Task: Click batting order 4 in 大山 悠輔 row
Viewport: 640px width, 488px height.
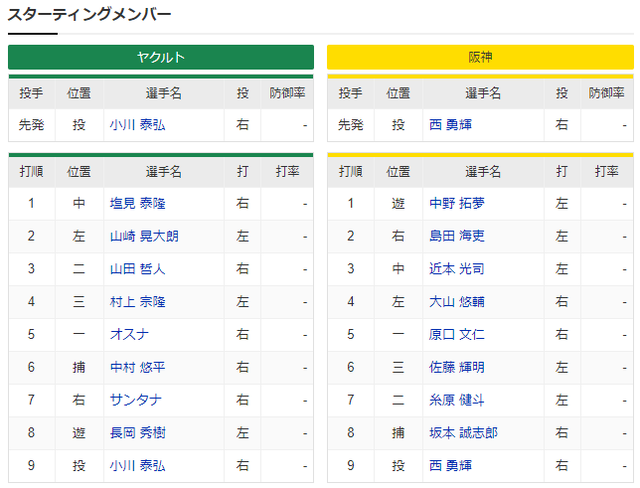Action: coord(351,302)
